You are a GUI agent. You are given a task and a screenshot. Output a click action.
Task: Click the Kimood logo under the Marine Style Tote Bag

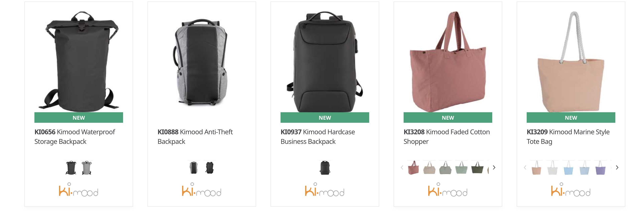click(x=570, y=190)
